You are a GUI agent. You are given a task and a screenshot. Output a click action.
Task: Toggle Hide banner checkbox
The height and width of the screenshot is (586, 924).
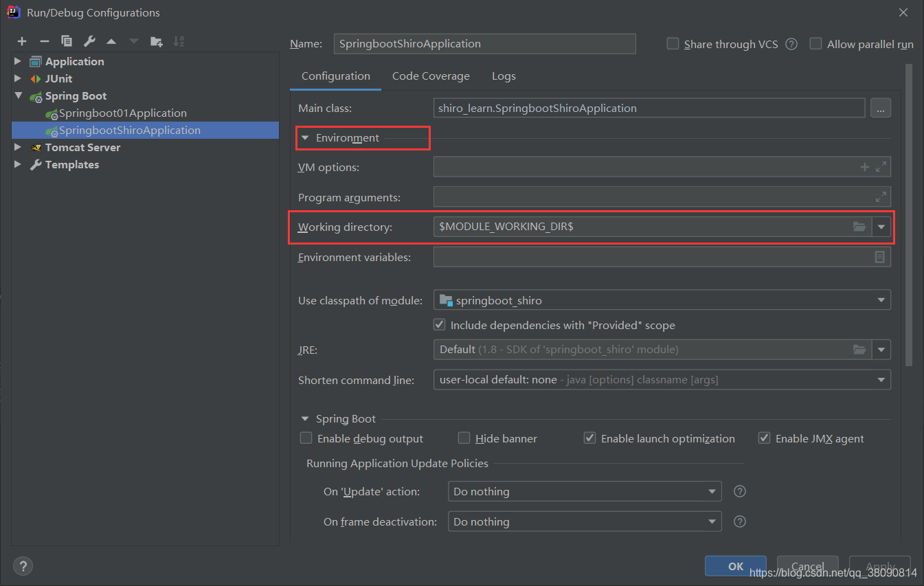click(x=464, y=438)
